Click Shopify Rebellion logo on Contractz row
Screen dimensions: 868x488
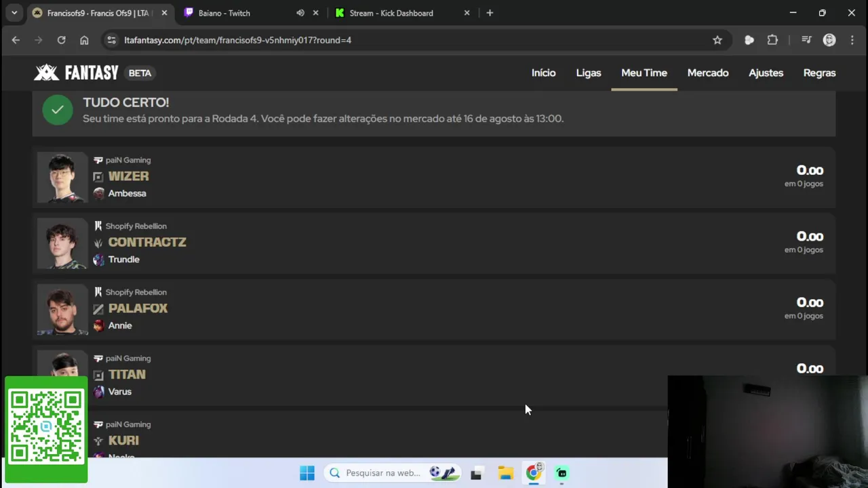pyautogui.click(x=98, y=226)
